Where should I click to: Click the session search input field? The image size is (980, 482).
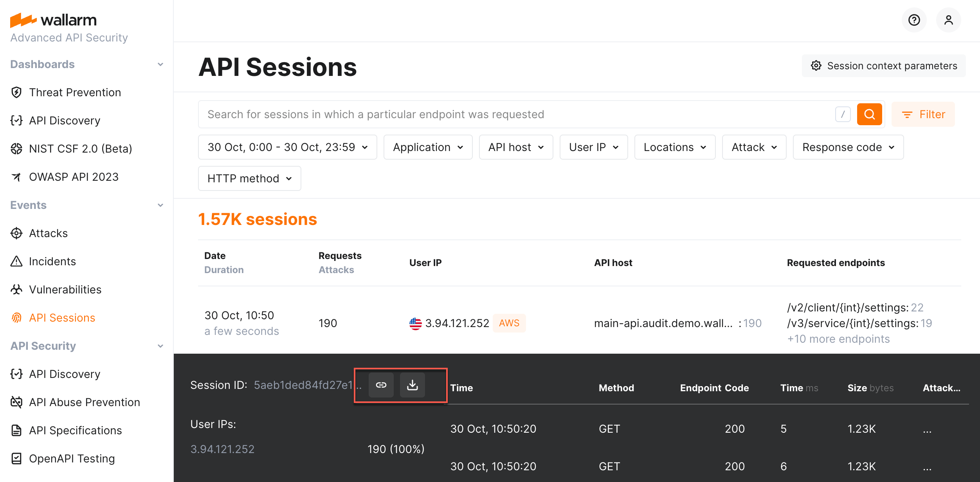pos(470,114)
